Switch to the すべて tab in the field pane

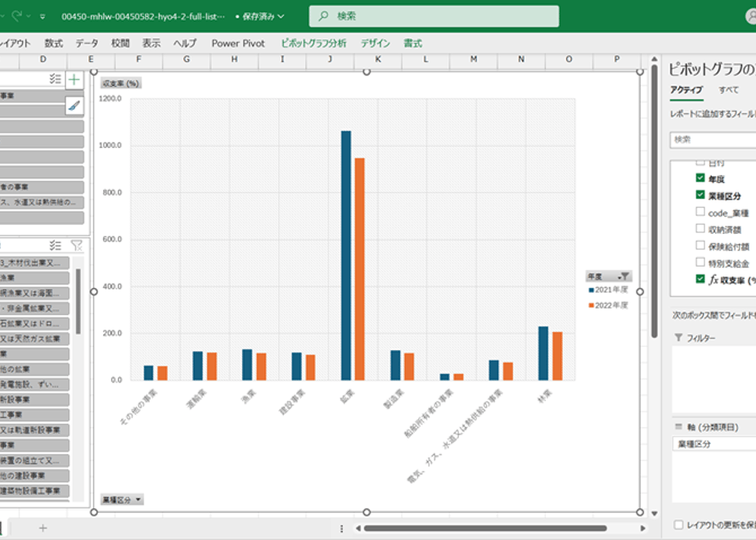tap(728, 90)
